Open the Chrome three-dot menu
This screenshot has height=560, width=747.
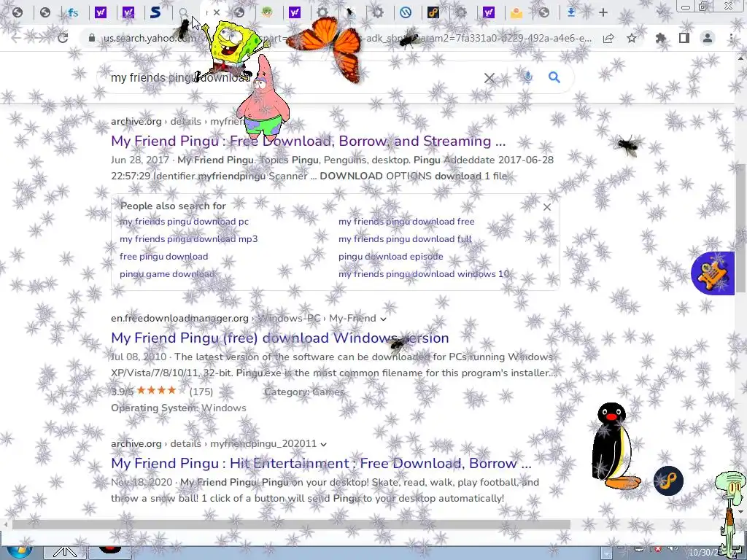pyautogui.click(x=731, y=38)
